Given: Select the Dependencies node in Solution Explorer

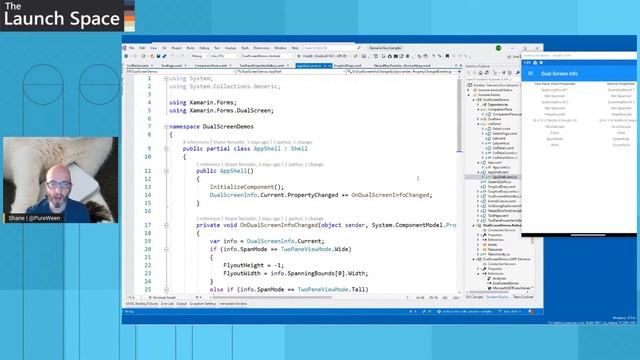Looking at the screenshot, I should [x=497, y=104].
